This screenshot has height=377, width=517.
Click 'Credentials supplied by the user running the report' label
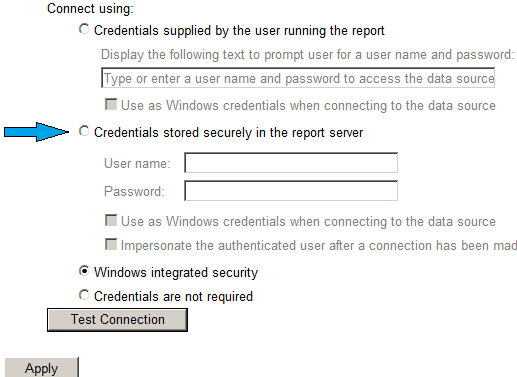pyautogui.click(x=239, y=30)
